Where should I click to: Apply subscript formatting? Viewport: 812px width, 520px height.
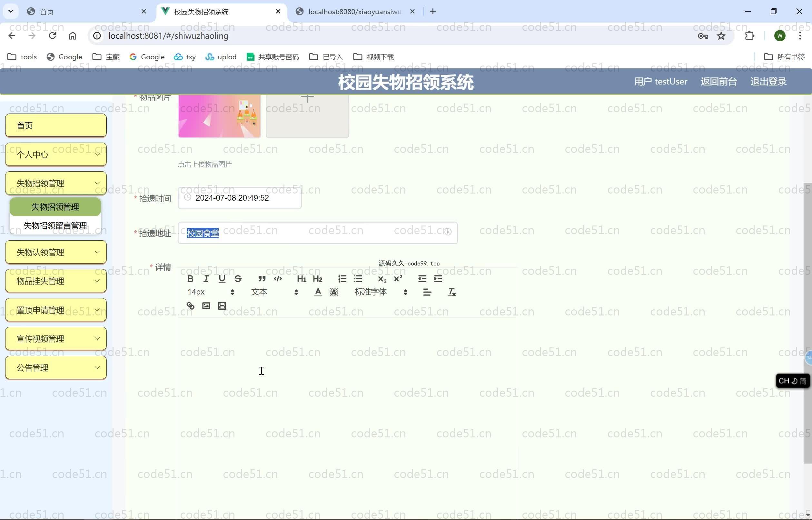[x=382, y=279]
